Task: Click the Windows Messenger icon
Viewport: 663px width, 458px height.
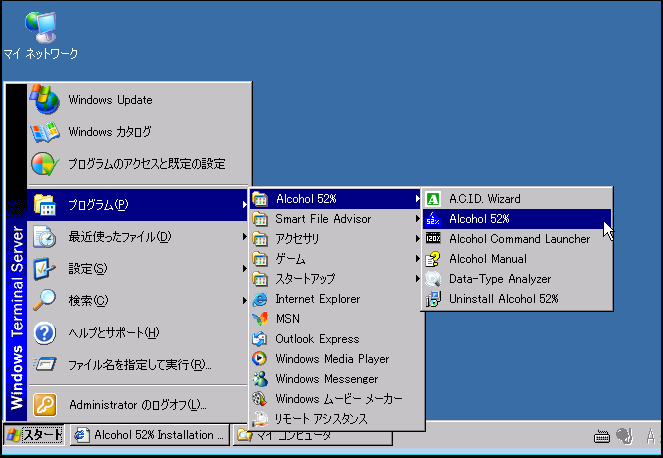Action: (260, 379)
